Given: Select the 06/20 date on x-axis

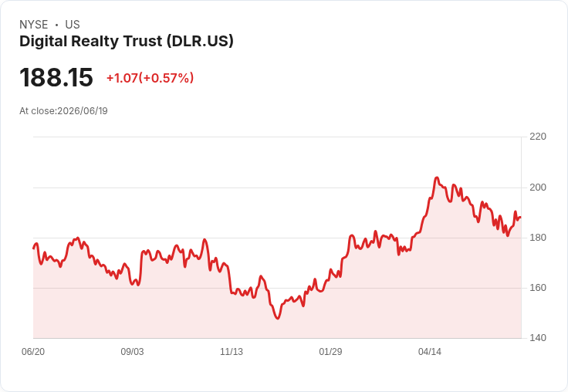Looking at the screenshot, I should [33, 351].
